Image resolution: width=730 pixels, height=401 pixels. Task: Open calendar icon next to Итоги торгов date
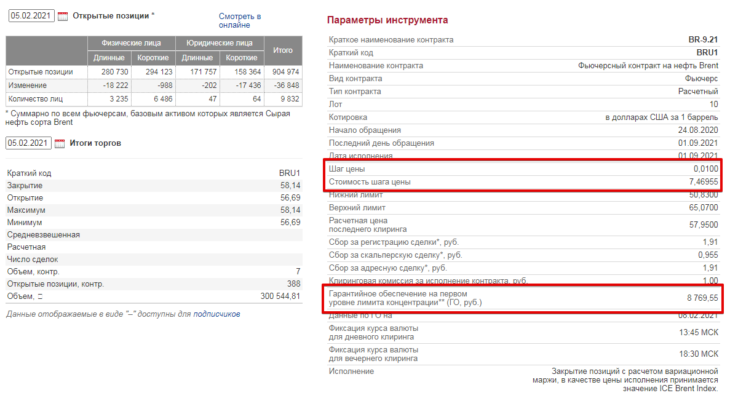(60, 143)
